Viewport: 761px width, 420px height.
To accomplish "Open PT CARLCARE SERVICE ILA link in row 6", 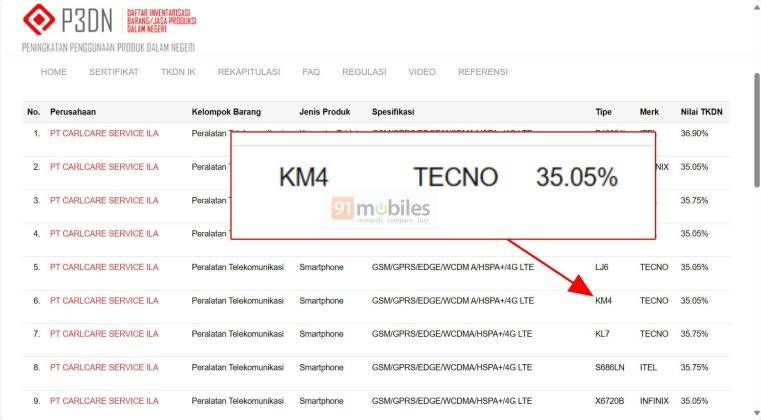I will pos(104,301).
